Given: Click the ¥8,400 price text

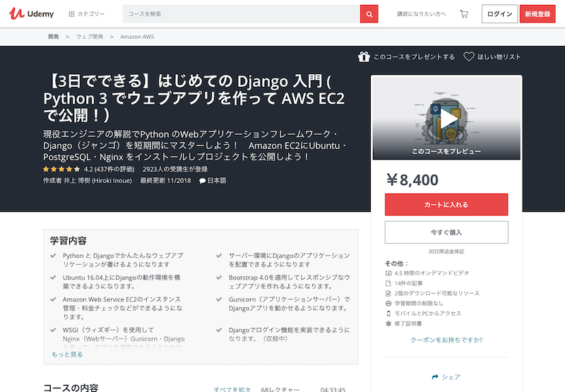Looking at the screenshot, I should tap(412, 180).
